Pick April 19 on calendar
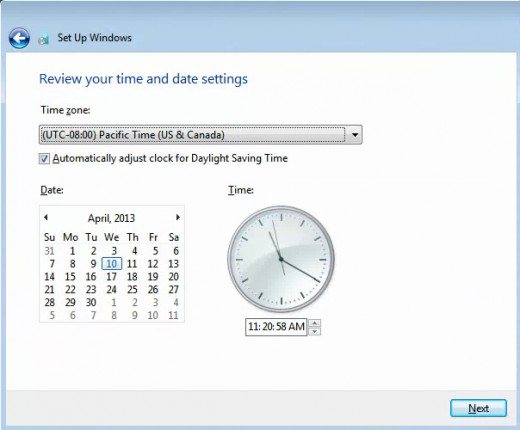The height and width of the screenshot is (430, 520). click(x=153, y=277)
